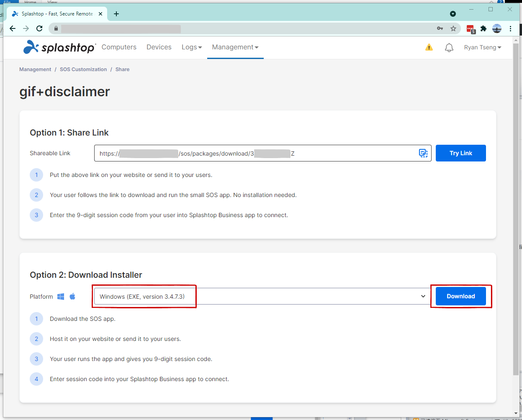
Task: Click the Option 2: Download Installer heading
Action: click(86, 275)
